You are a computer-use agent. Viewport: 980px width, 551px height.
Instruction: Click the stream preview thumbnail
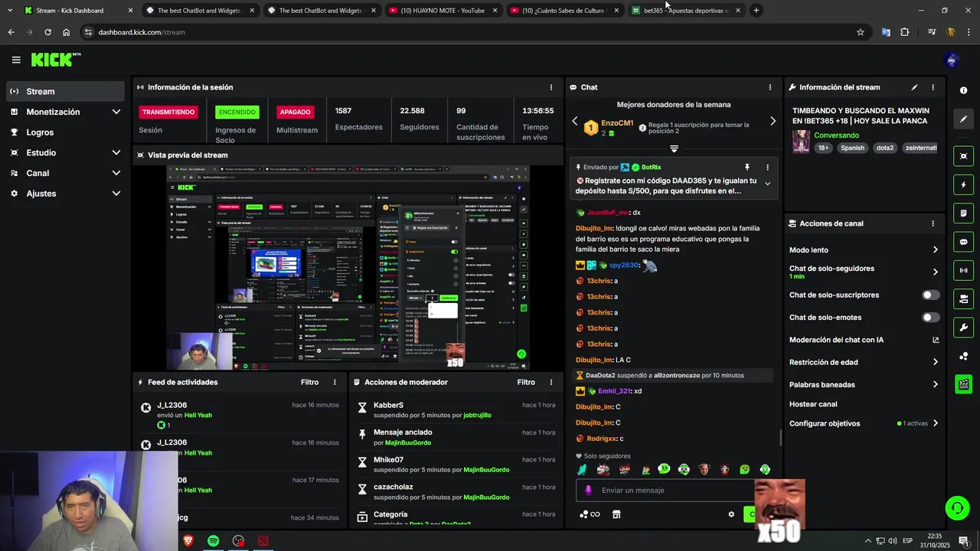pyautogui.click(x=348, y=268)
